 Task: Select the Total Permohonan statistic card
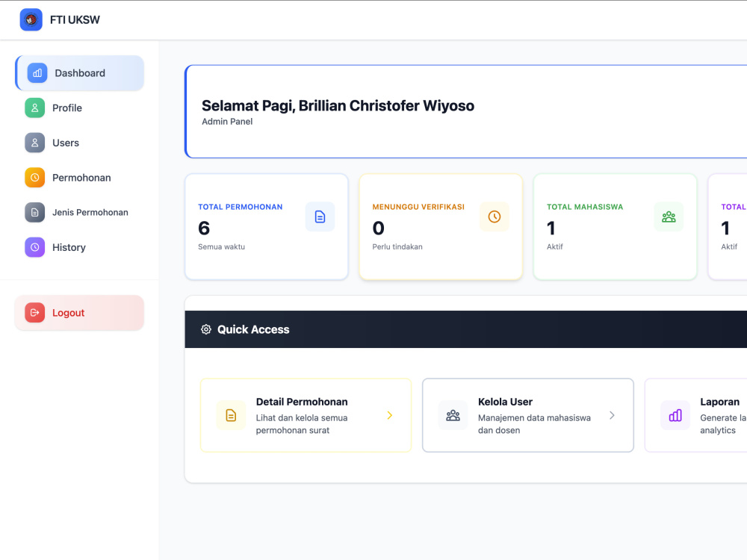267,227
